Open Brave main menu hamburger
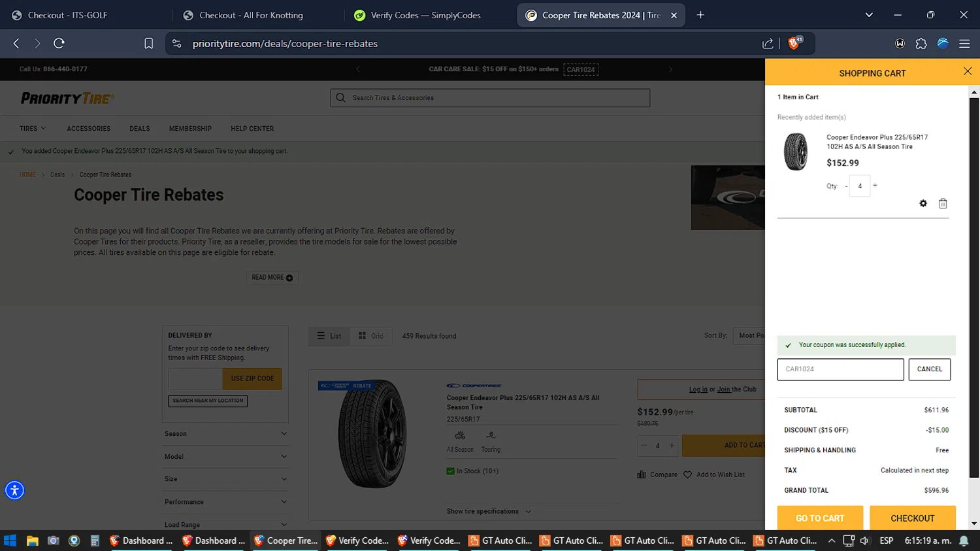980x551 pixels. (x=964, y=43)
